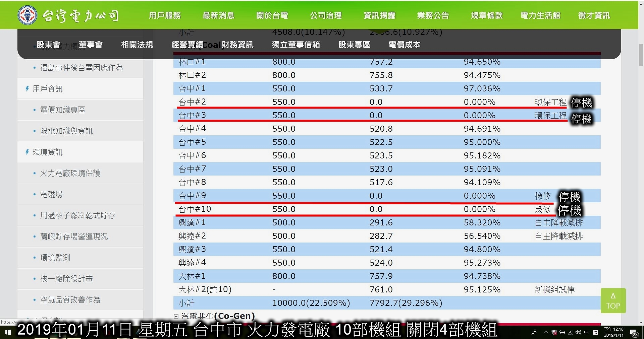The width and height of the screenshot is (644, 339).
Task: Select 財務資訊 in the dark submenu
Action: coord(237,45)
